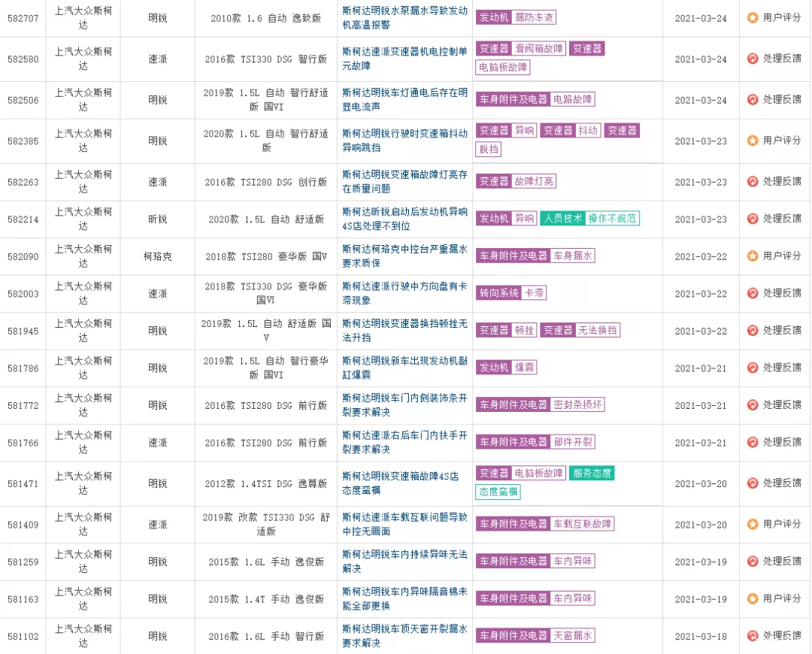Click the 操作不规范 tag
812x654 pixels.
tap(612, 219)
